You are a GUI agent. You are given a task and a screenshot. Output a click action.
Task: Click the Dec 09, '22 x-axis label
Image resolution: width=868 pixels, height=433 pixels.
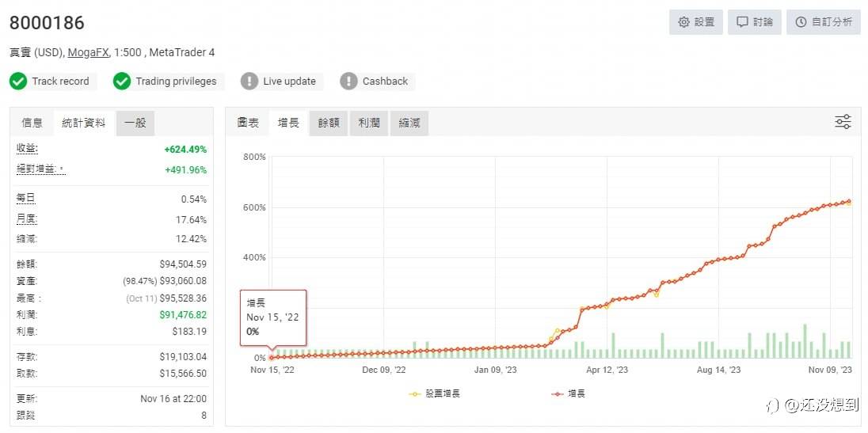coord(384,370)
